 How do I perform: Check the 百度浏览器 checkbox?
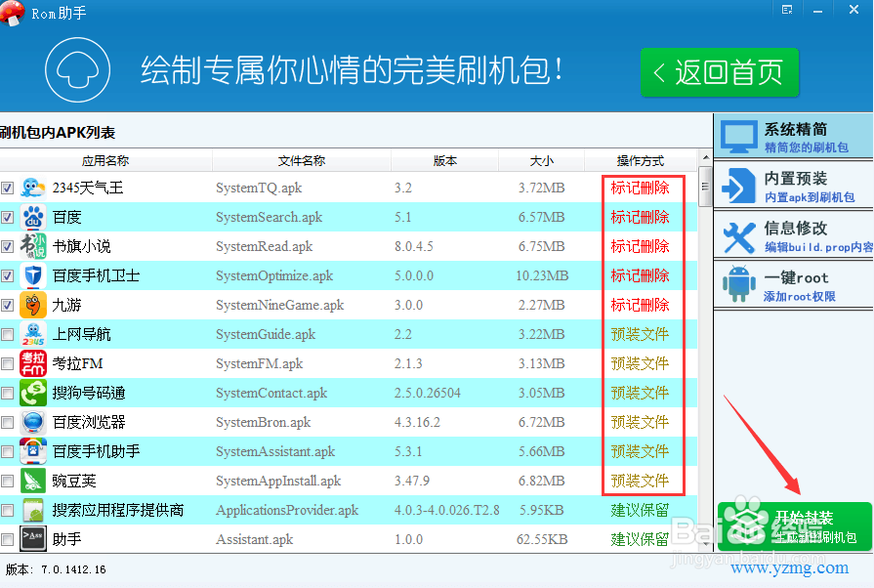pyautogui.click(x=7, y=422)
